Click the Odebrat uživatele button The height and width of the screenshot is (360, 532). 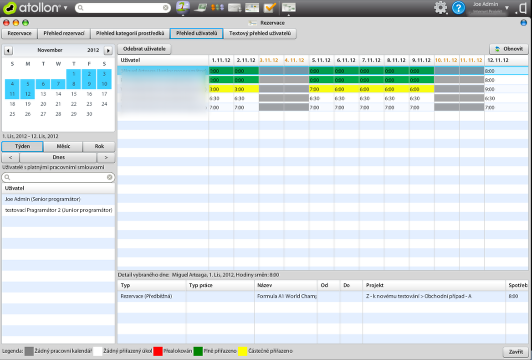[x=144, y=49]
